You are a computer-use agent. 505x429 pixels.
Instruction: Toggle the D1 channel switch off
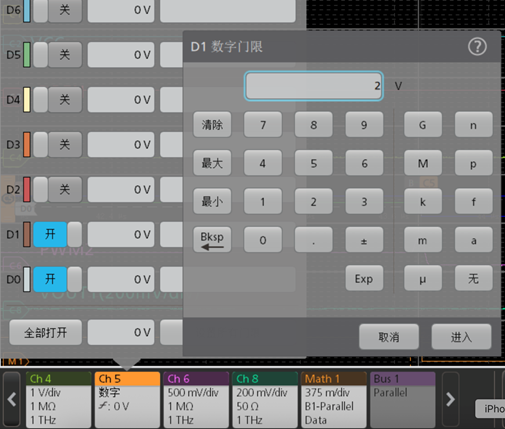(x=58, y=234)
